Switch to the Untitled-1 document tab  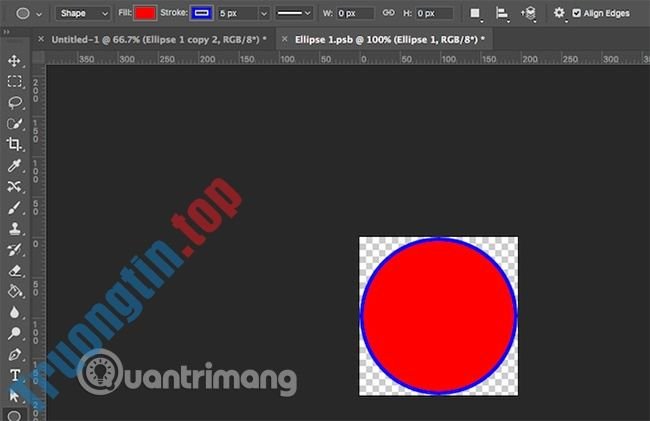[x=159, y=40]
